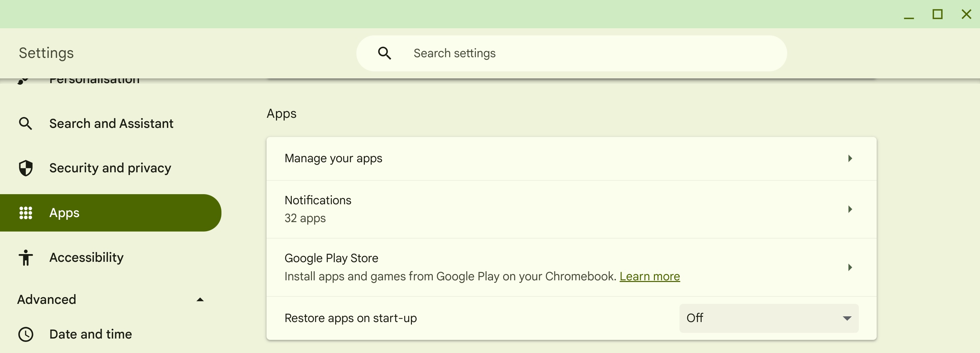Screen dimensions: 980x353
Task: Click the Accessibility person icon
Action: 26,257
